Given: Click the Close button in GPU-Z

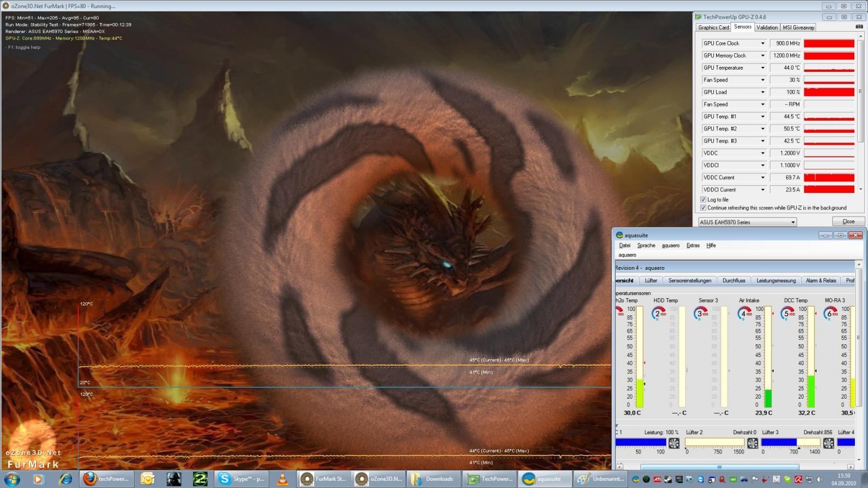Looking at the screenshot, I should (x=848, y=222).
